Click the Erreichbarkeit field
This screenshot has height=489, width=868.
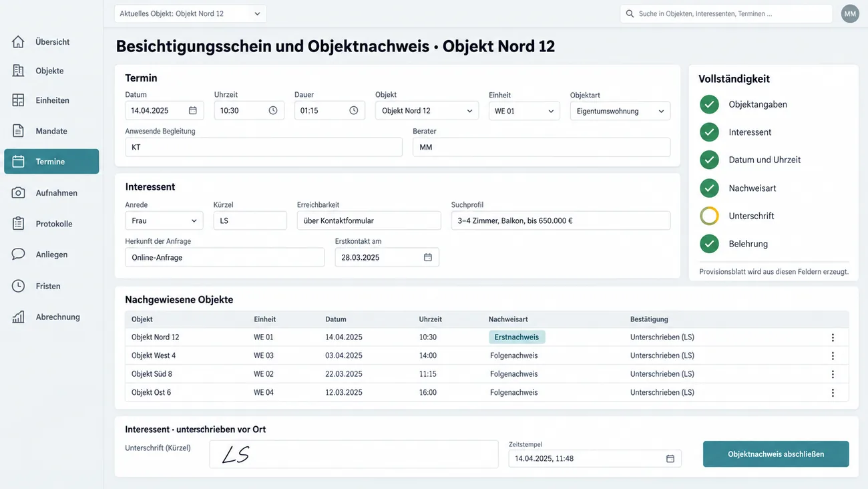(x=369, y=220)
